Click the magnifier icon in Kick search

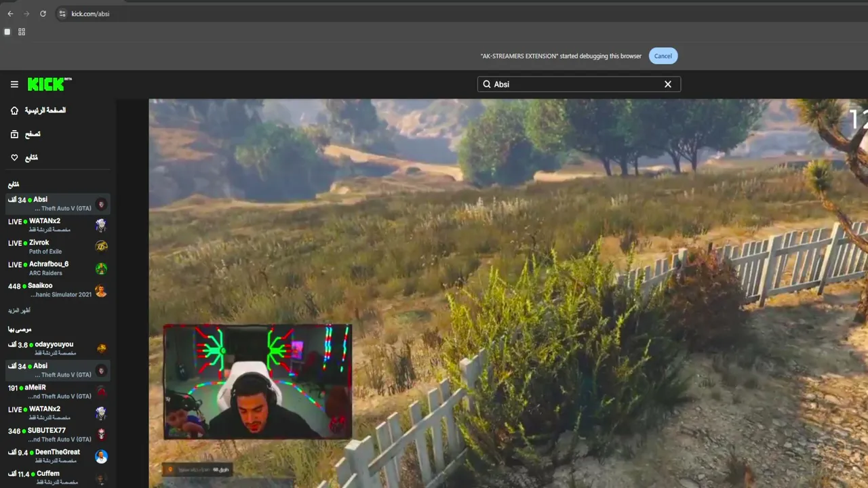[487, 84]
